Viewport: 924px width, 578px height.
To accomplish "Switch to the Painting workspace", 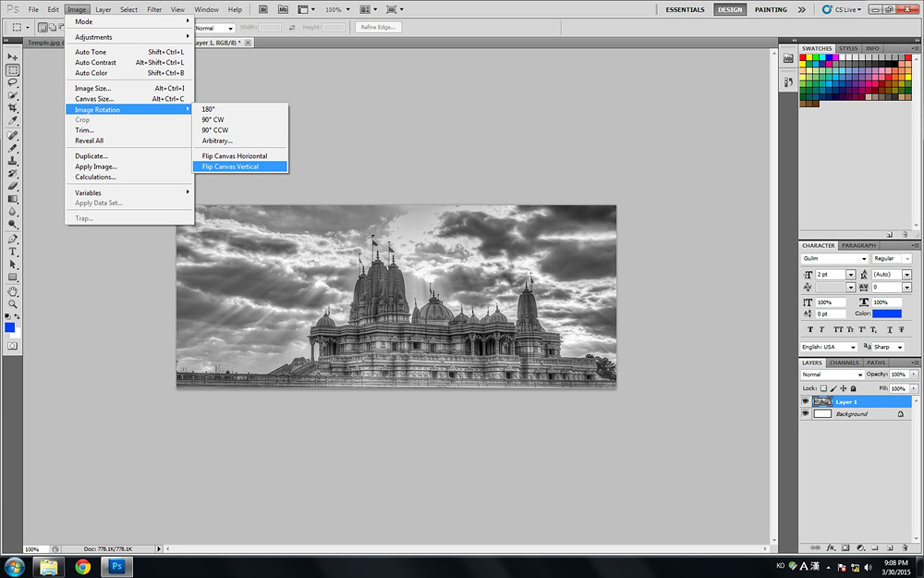I will pos(771,9).
